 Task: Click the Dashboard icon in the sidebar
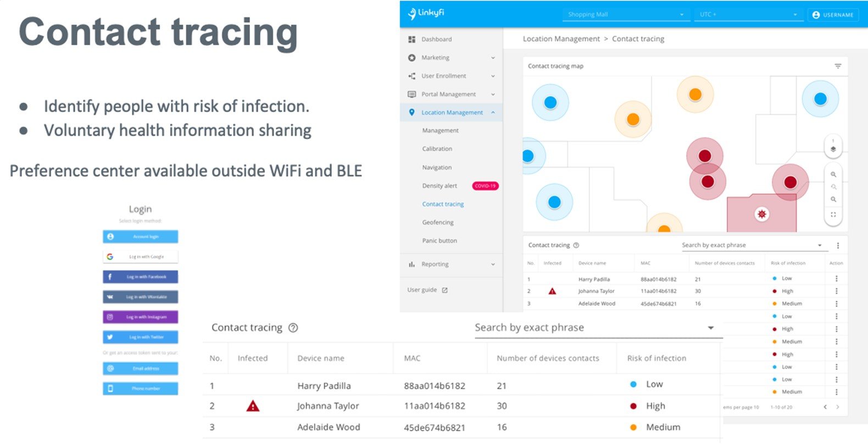pyautogui.click(x=412, y=40)
